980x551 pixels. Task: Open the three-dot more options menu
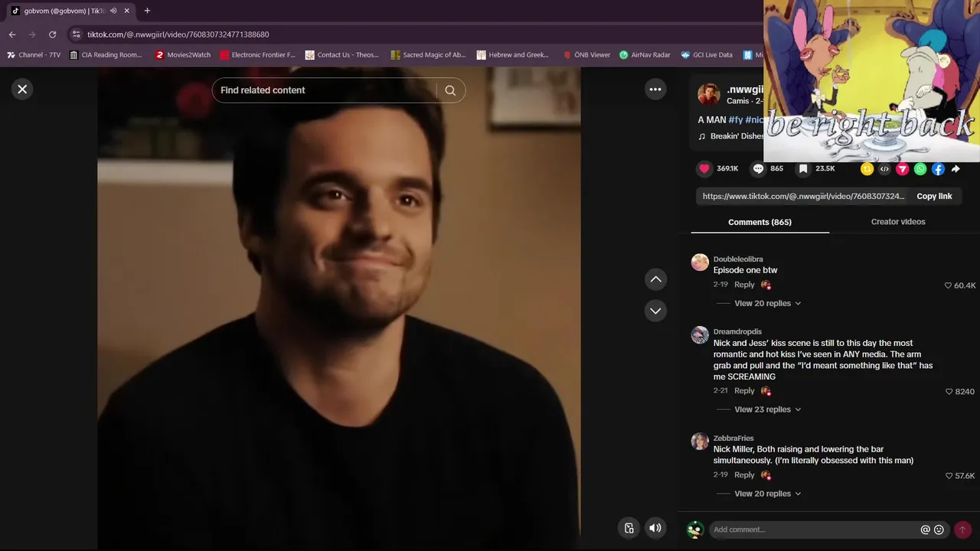tap(655, 90)
